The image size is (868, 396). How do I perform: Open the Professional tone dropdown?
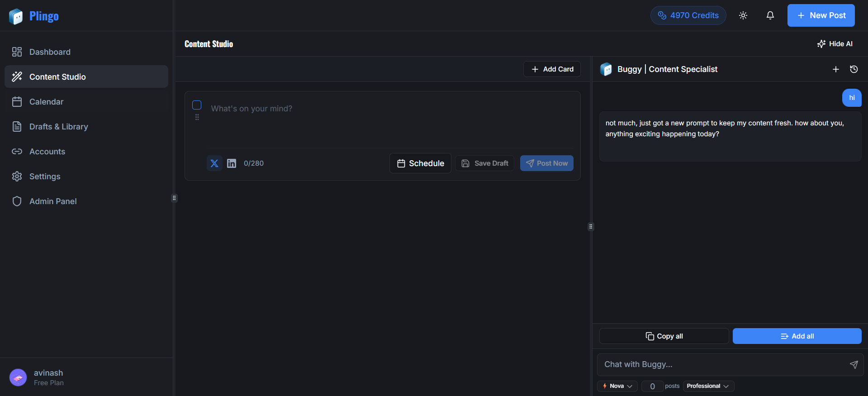(x=708, y=386)
